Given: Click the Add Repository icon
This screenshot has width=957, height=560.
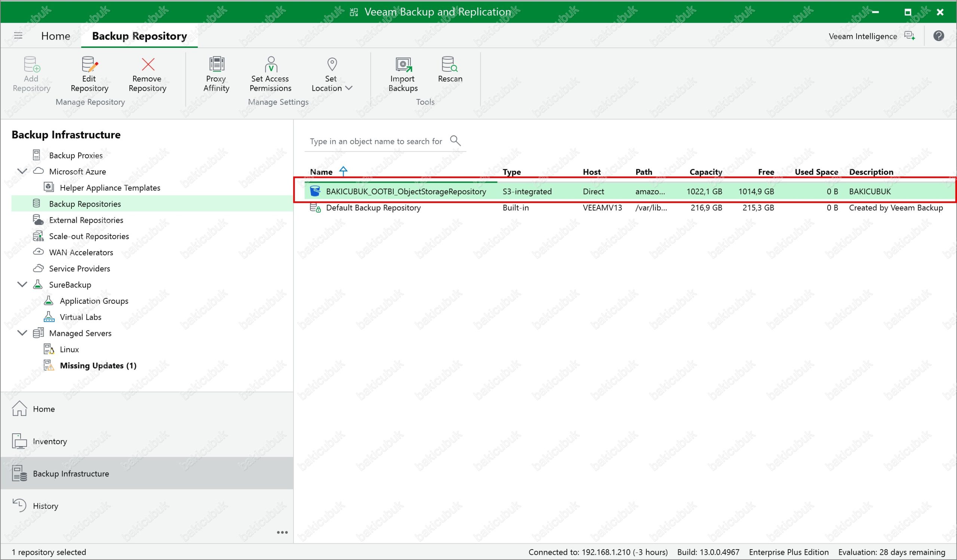Looking at the screenshot, I should pos(32,64).
